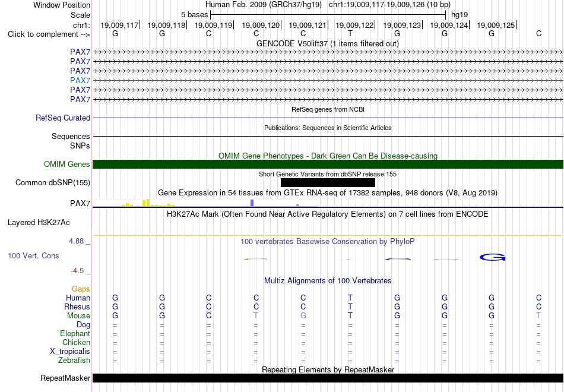Click the black RepeatMasker element bar
Screen dimensions: 564x392
[328, 378]
